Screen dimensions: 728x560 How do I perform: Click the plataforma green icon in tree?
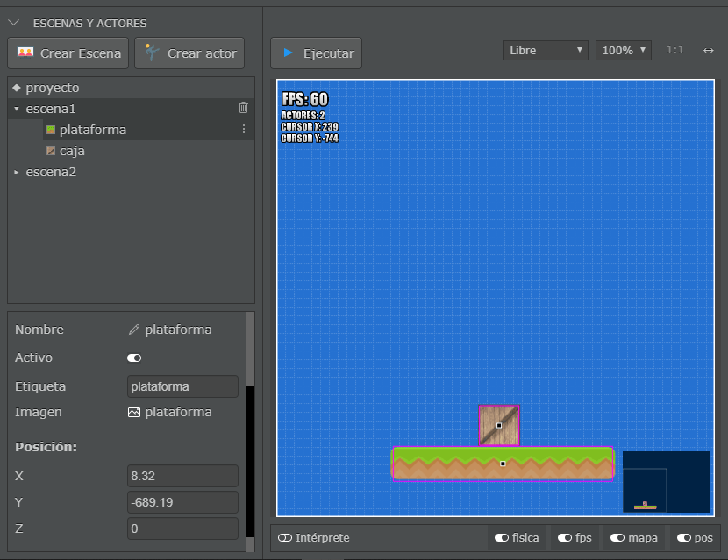click(x=51, y=130)
